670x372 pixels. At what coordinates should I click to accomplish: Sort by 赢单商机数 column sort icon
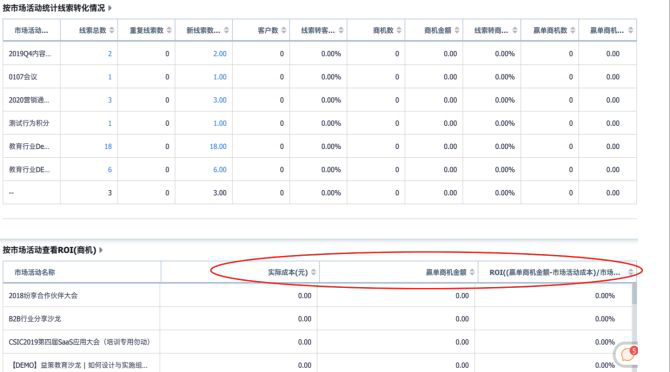(x=573, y=30)
